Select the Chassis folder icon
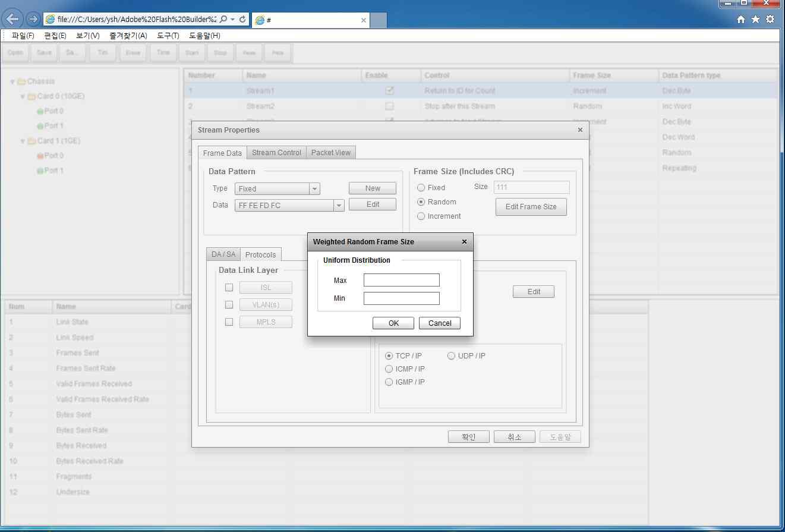Viewport: 785px width, 532px height. click(21, 81)
